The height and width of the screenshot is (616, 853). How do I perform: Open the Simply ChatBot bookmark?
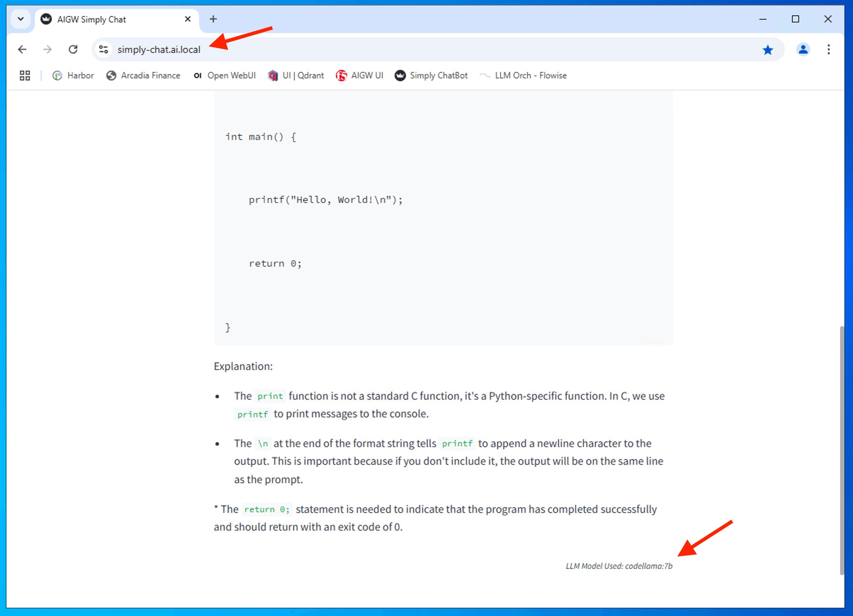431,75
